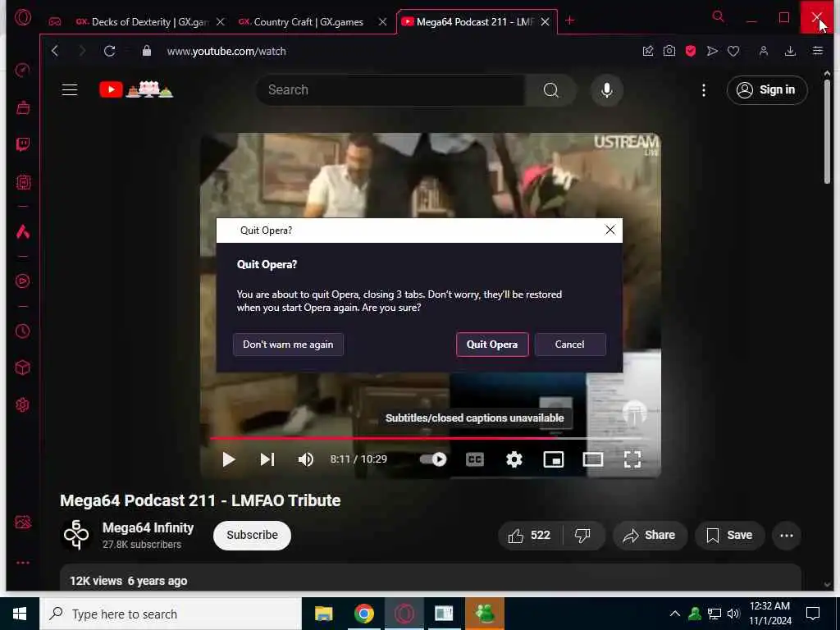Enter full screen mode
Screen dimensions: 840x630
click(x=632, y=459)
